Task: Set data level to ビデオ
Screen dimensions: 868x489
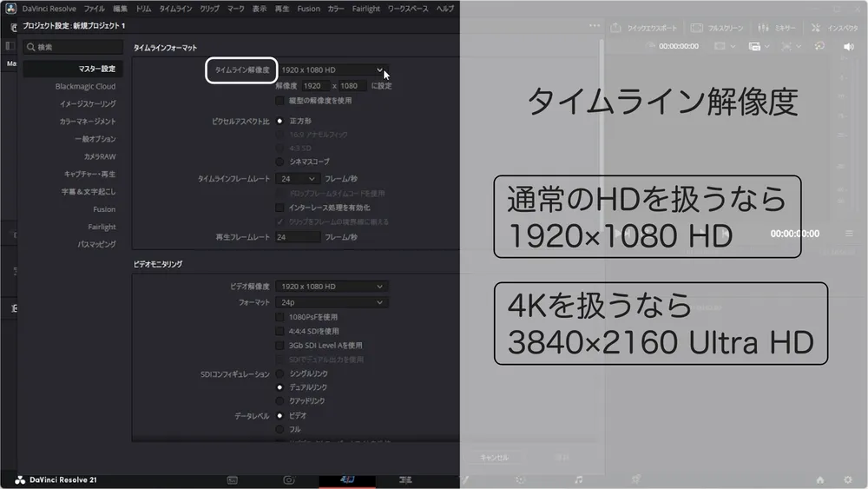Action: (279, 416)
